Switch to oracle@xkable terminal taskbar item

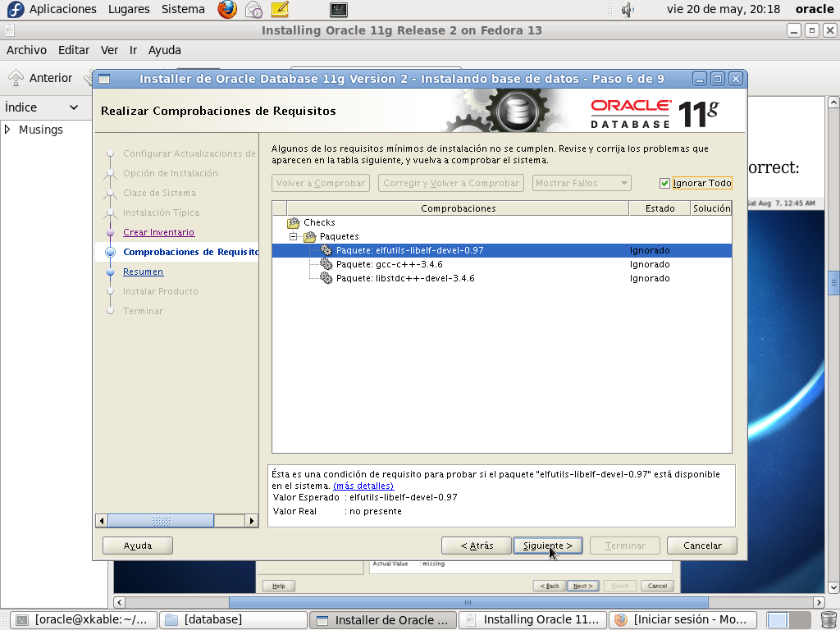(84, 620)
